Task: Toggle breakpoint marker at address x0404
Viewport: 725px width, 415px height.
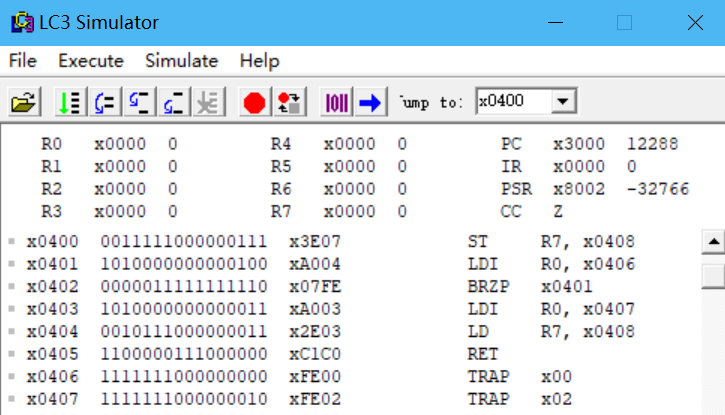Action: (x=12, y=331)
